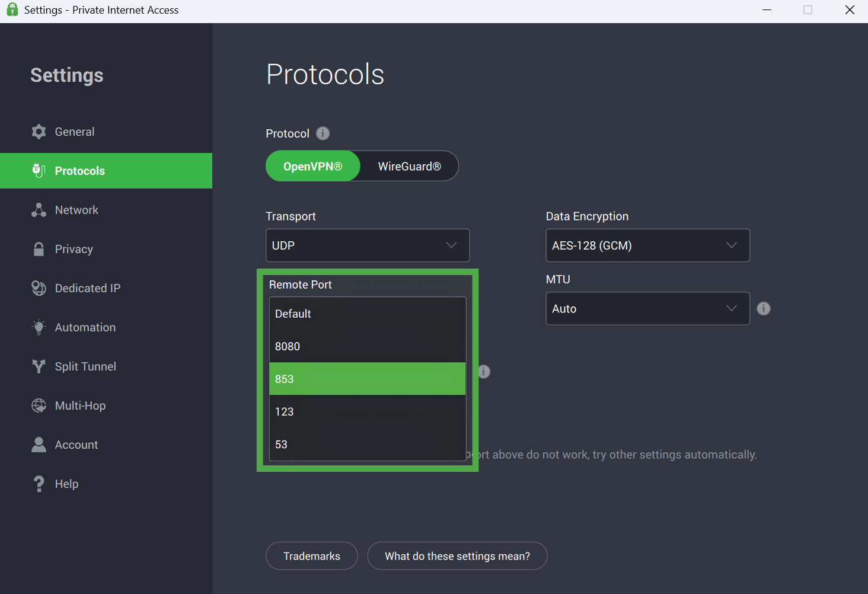Open the MTU Auto dropdown
Viewport: 868px width, 594px height.
[647, 308]
